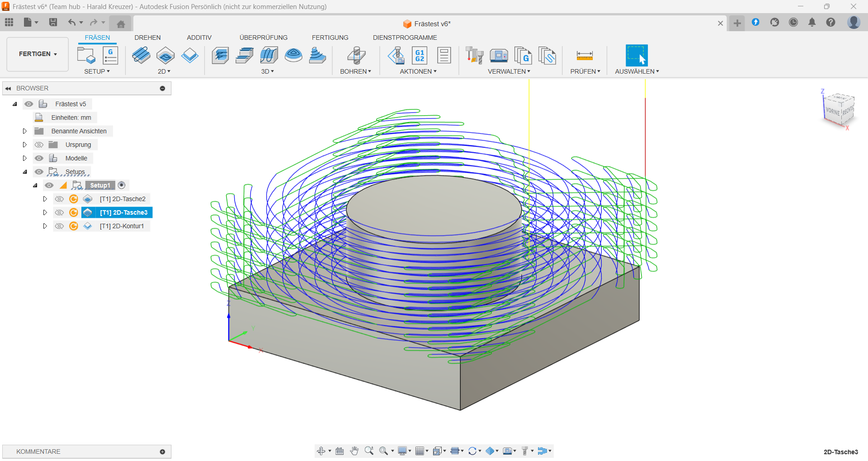Image resolution: width=868 pixels, height=461 pixels.
Task: Select the 2D Adaptive Clearing icon
Action: coord(141,56)
